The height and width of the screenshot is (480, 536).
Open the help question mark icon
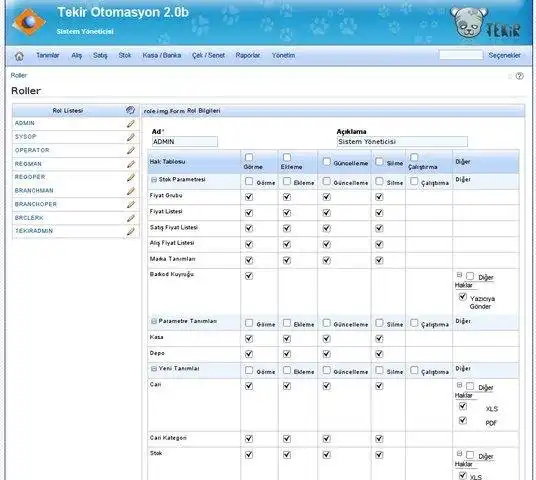[x=519, y=76]
